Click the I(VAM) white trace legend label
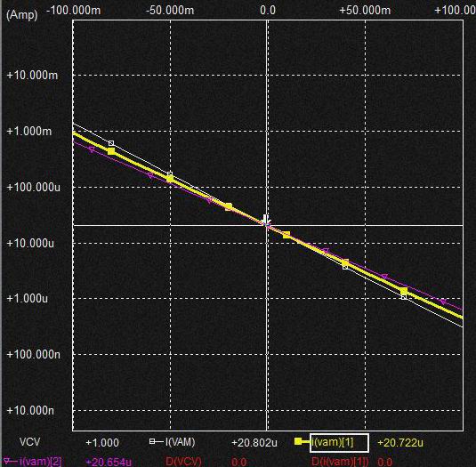 [180, 442]
